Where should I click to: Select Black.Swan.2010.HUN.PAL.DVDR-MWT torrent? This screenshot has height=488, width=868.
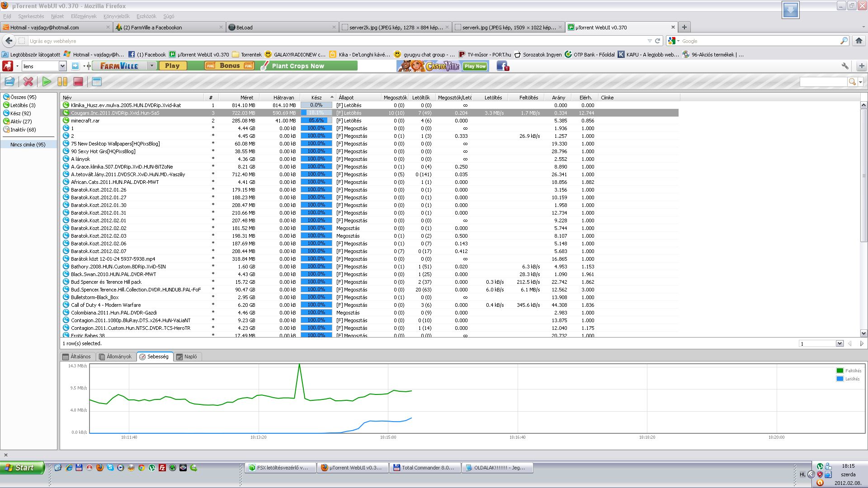coord(369,274)
